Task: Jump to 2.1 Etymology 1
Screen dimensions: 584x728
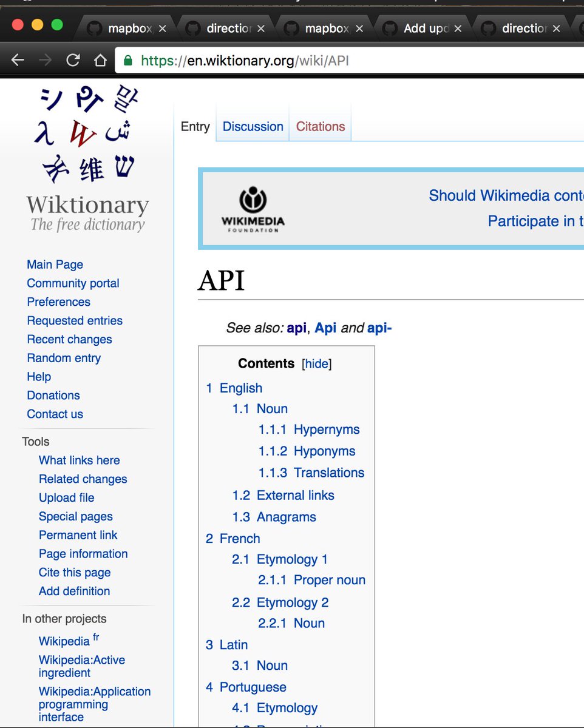Action: [280, 559]
